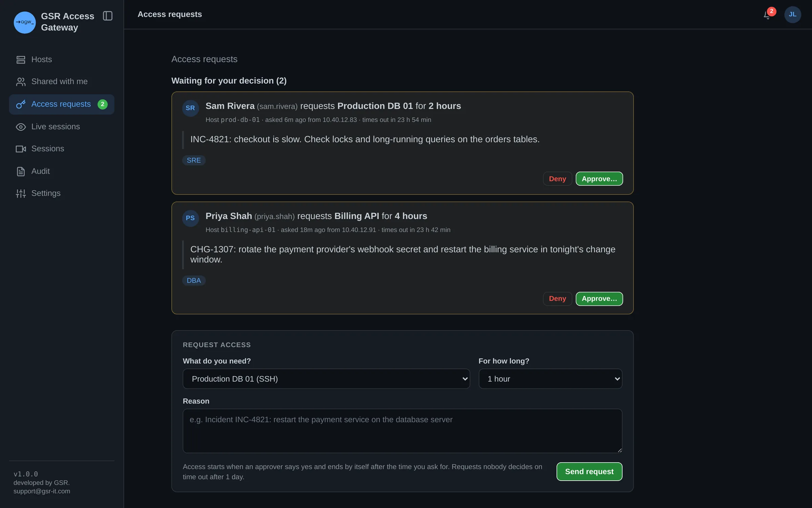Open the JL user avatar menu

point(792,15)
